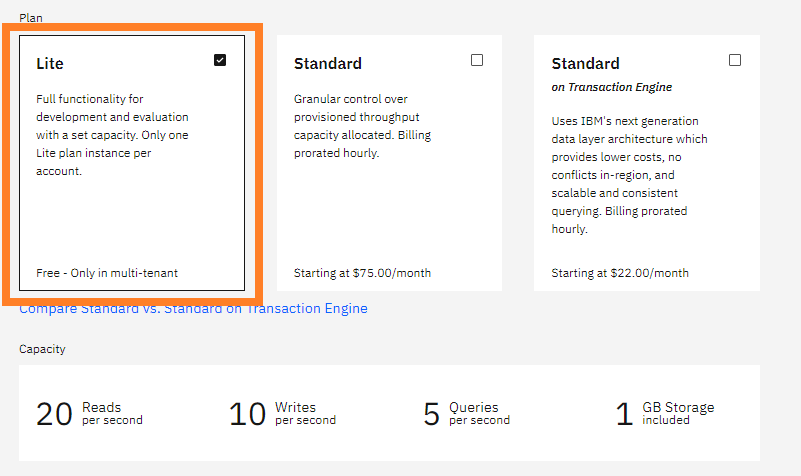Click the "on Transaction Engine" subtitle

click(612, 87)
